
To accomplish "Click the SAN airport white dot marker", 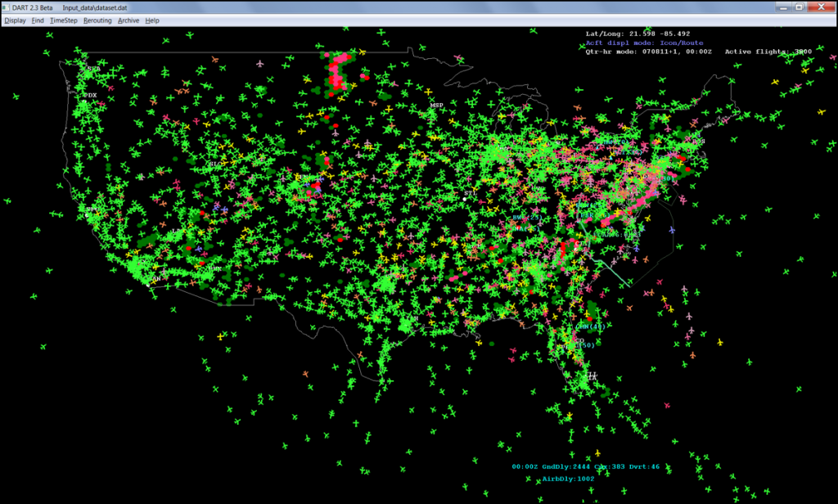I will point(148,286).
